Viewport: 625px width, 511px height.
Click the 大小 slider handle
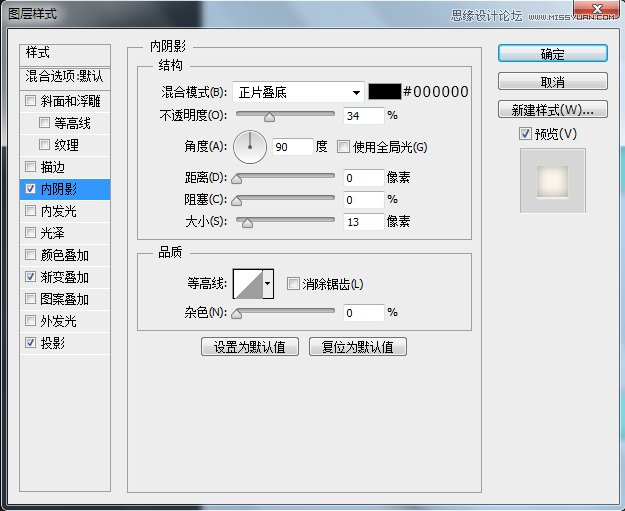(x=247, y=223)
